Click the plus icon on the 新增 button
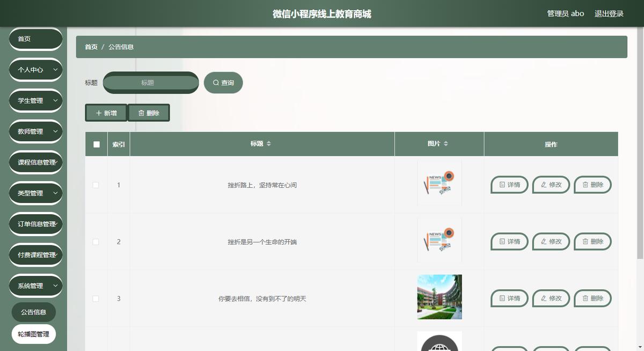This screenshot has width=644, height=351. tap(99, 113)
